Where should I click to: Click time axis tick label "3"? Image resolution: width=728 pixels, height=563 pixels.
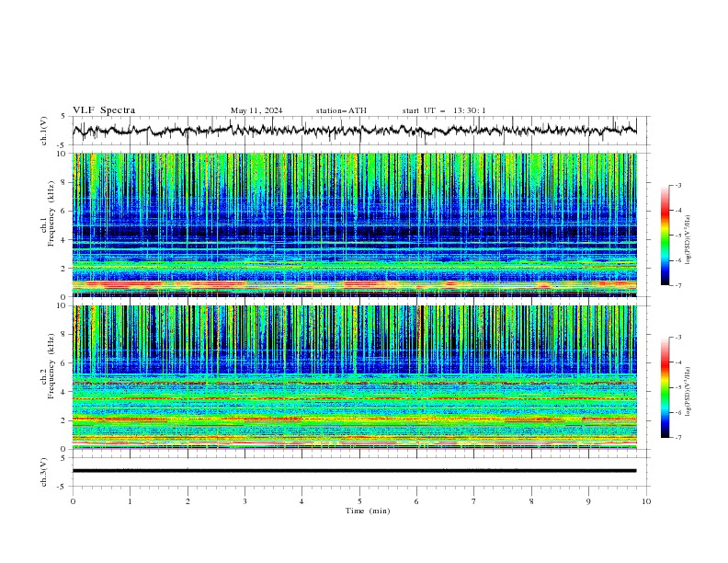(245, 501)
